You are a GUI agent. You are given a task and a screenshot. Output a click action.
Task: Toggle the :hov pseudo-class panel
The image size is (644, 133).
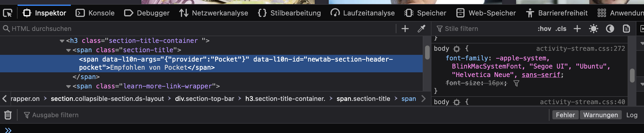544,29
